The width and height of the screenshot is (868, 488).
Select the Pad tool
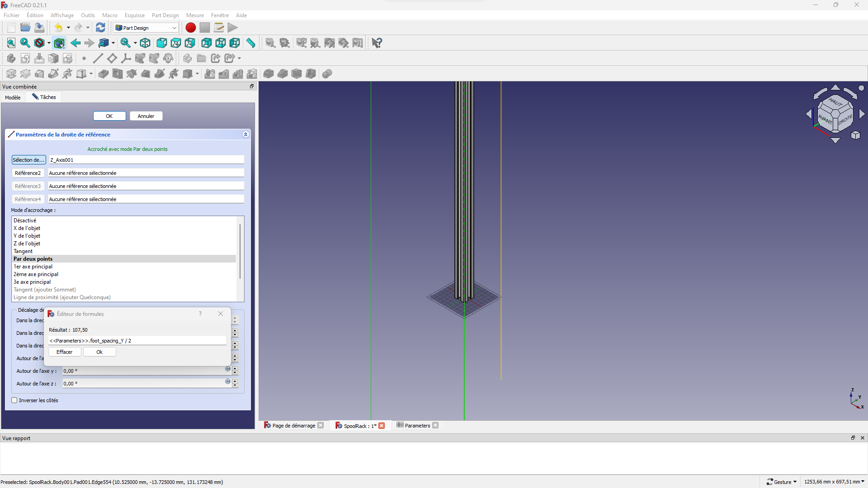click(x=11, y=74)
